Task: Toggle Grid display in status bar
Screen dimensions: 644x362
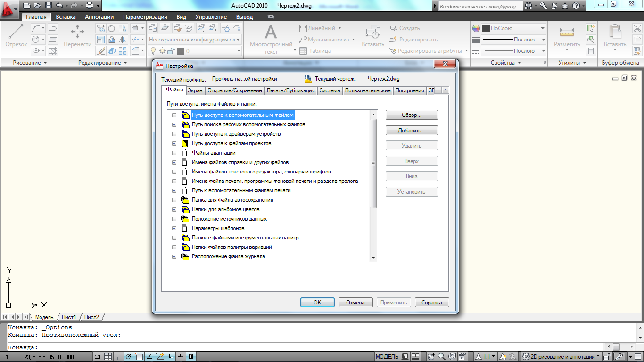Action: pyautogui.click(x=108, y=357)
